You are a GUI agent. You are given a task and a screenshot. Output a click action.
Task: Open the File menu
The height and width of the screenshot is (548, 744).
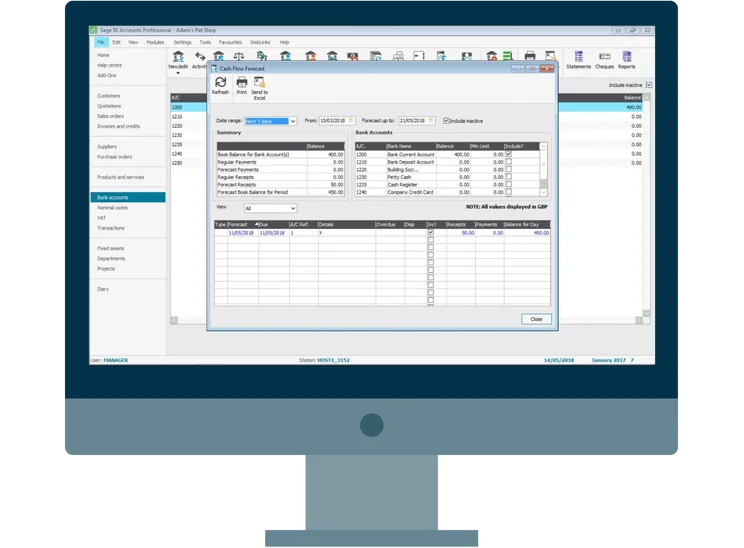click(x=101, y=42)
